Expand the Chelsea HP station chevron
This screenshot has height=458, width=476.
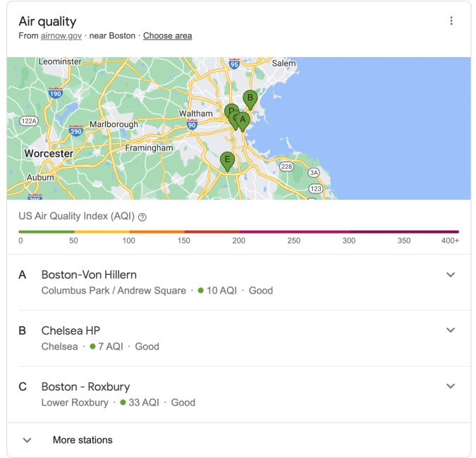(x=451, y=330)
